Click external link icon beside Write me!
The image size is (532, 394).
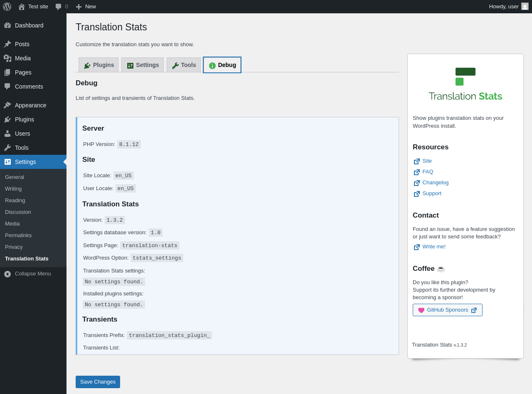[417, 247]
